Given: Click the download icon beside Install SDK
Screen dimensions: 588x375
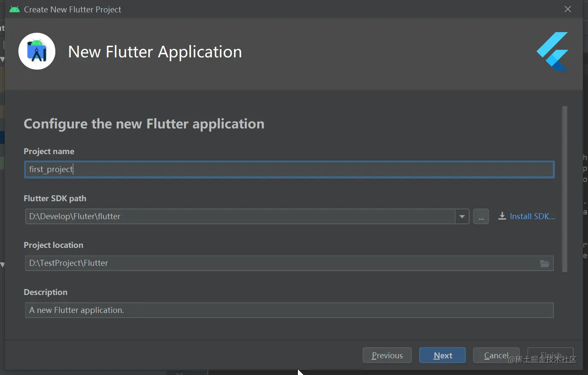Looking at the screenshot, I should 502,217.
